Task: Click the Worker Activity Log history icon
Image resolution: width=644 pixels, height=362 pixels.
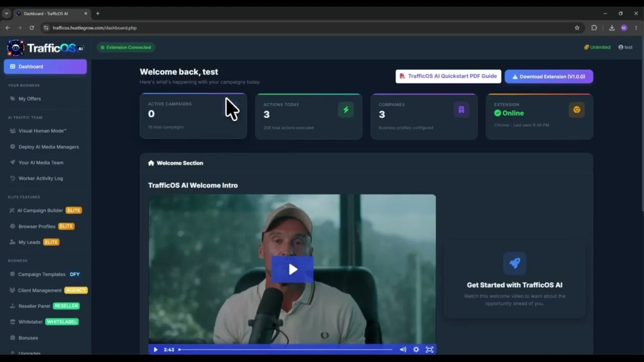Action: [x=13, y=178]
